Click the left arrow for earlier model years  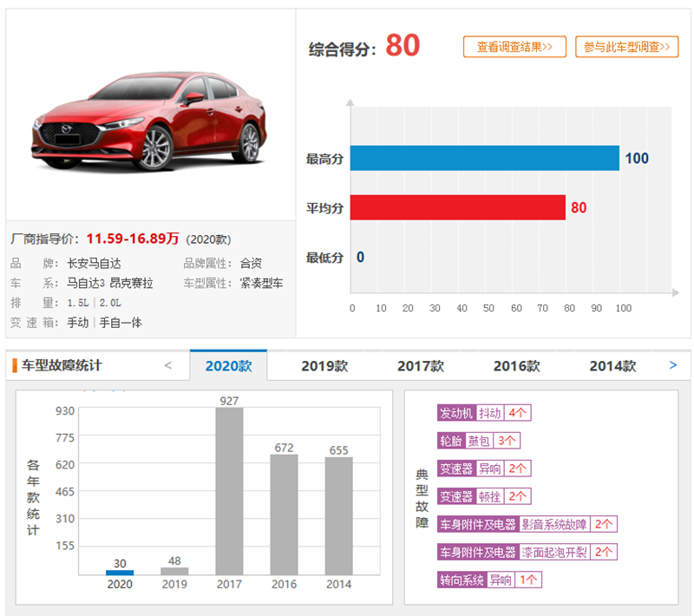tap(168, 365)
